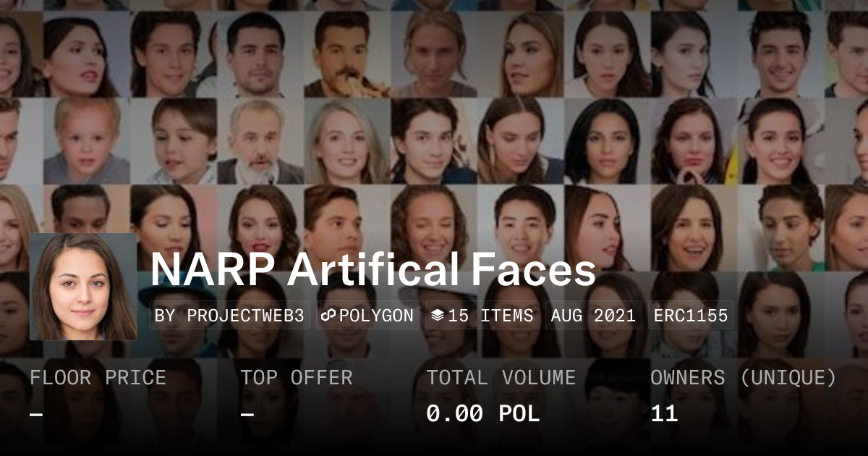This screenshot has height=456, width=868.
Task: Click the FLOOR PRICE stat label
Action: pyautogui.click(x=98, y=377)
